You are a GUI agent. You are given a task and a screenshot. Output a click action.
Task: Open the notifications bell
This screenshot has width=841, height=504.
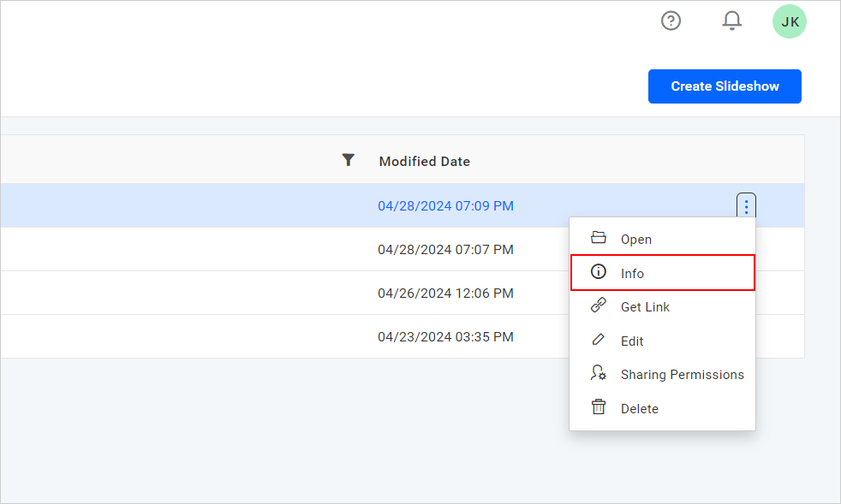(x=731, y=21)
